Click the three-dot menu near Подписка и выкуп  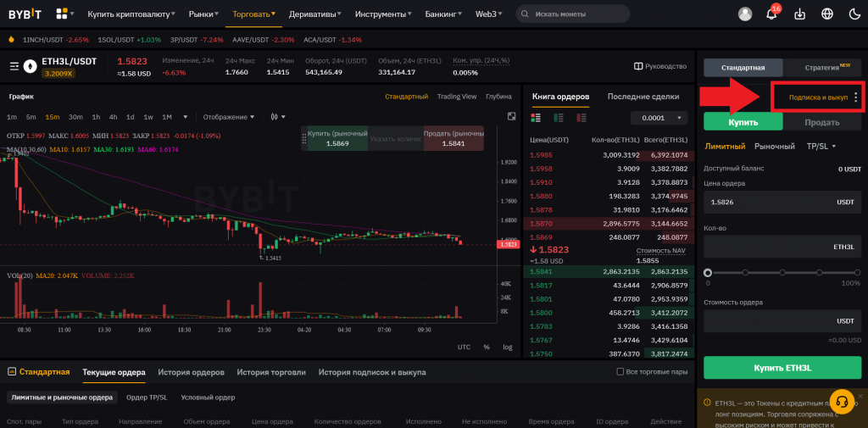(855, 97)
